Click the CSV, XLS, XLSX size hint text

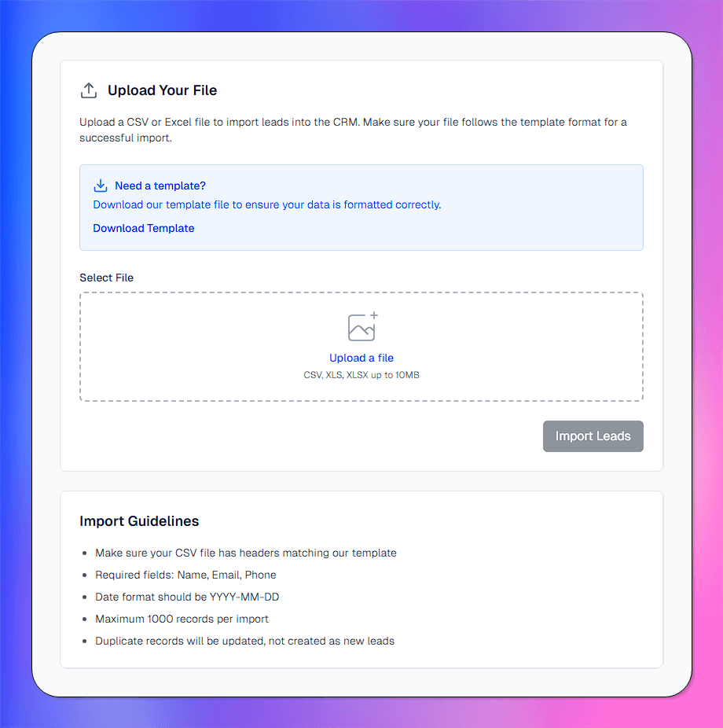click(x=361, y=375)
